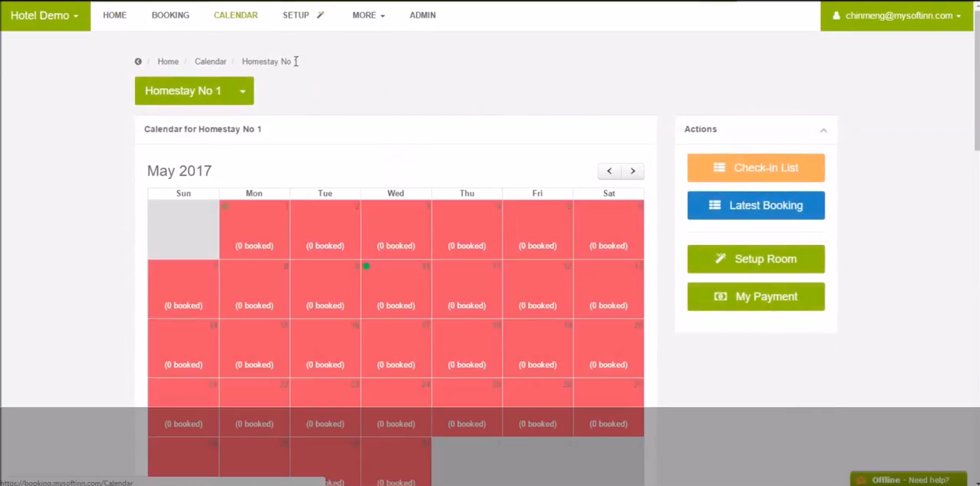The height and width of the screenshot is (486, 980).
Task: Select Wednesday May 17 calendar cell
Action: (x=396, y=348)
